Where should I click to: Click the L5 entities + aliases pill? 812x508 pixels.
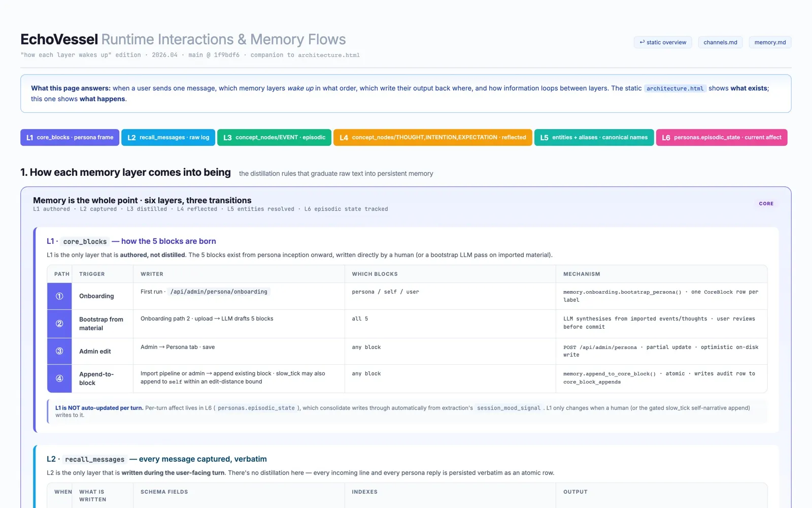click(x=594, y=137)
